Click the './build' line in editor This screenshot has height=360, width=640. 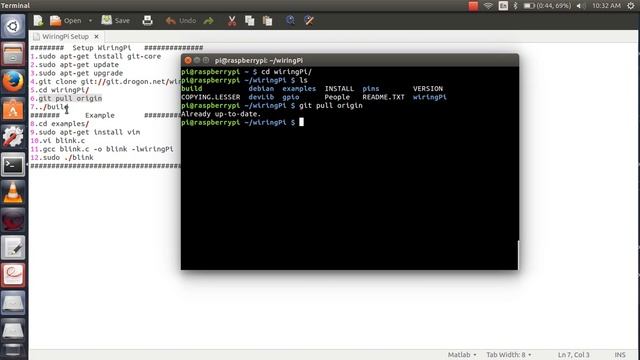click(x=53, y=107)
